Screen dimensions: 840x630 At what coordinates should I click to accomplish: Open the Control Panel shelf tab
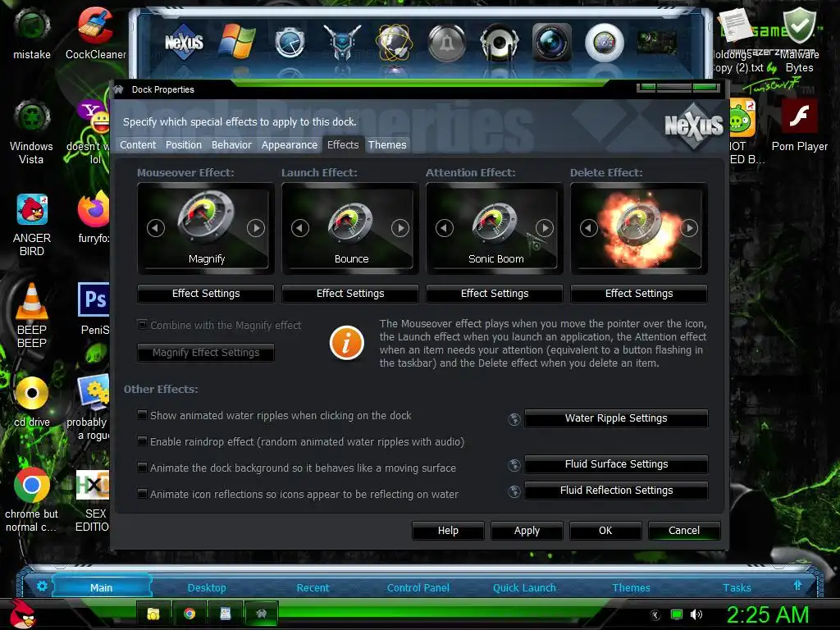click(x=418, y=587)
